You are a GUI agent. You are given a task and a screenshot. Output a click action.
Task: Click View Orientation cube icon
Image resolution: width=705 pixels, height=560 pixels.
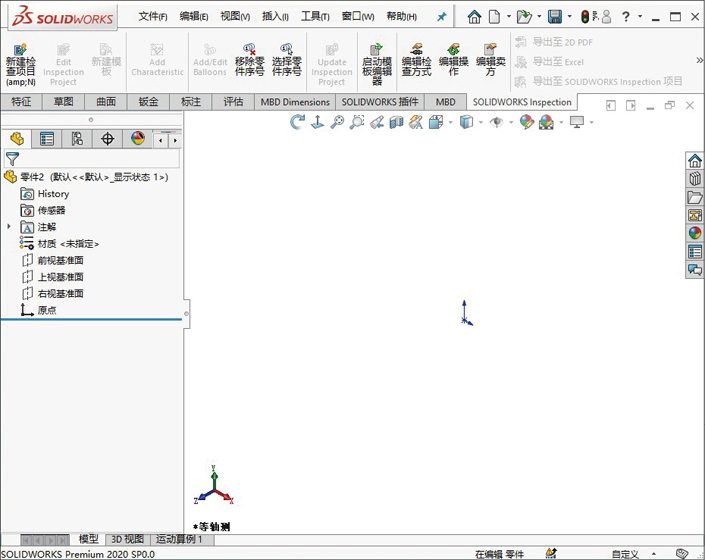(435, 122)
